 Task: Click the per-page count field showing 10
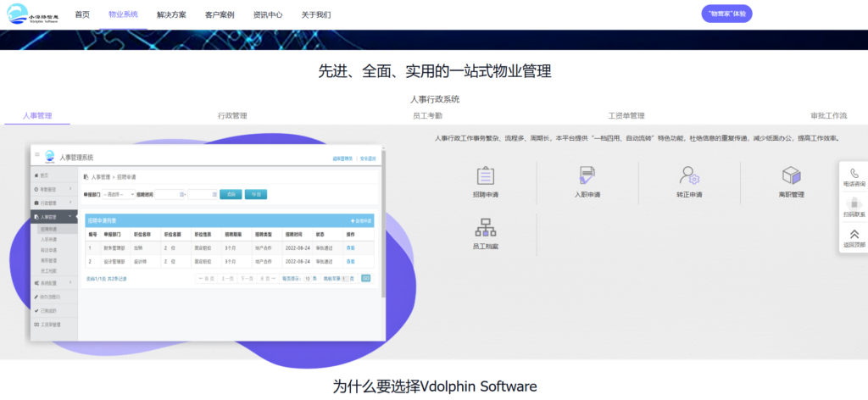pyautogui.click(x=307, y=279)
